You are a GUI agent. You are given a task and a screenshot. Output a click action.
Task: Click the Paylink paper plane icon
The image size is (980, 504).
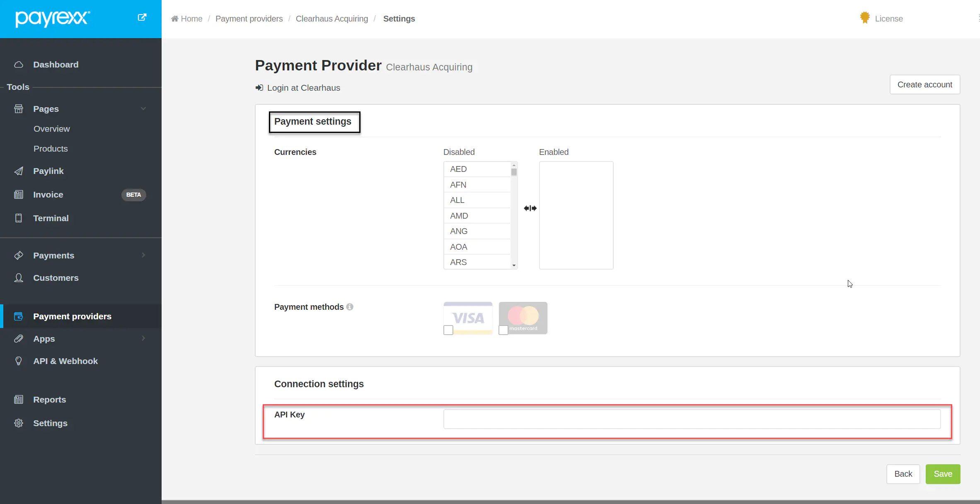point(19,171)
